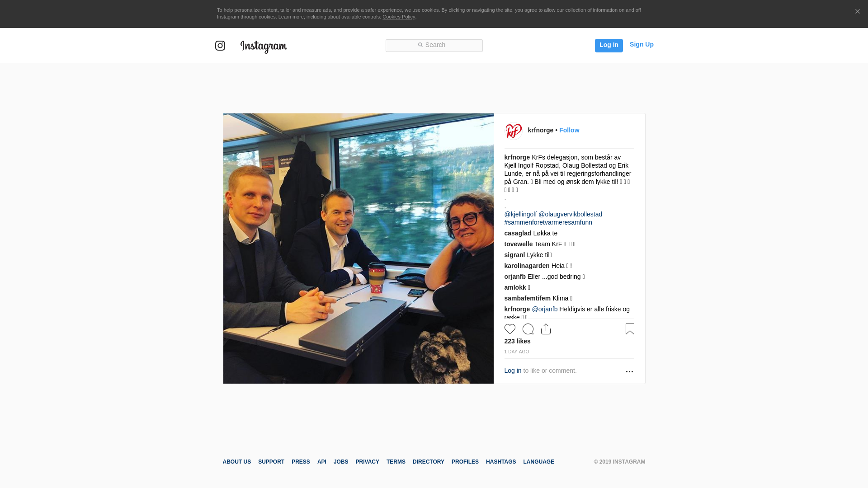Screen dimensions: 868x488
Task: Open the LANGUAGE footer selector
Action: [538, 462]
